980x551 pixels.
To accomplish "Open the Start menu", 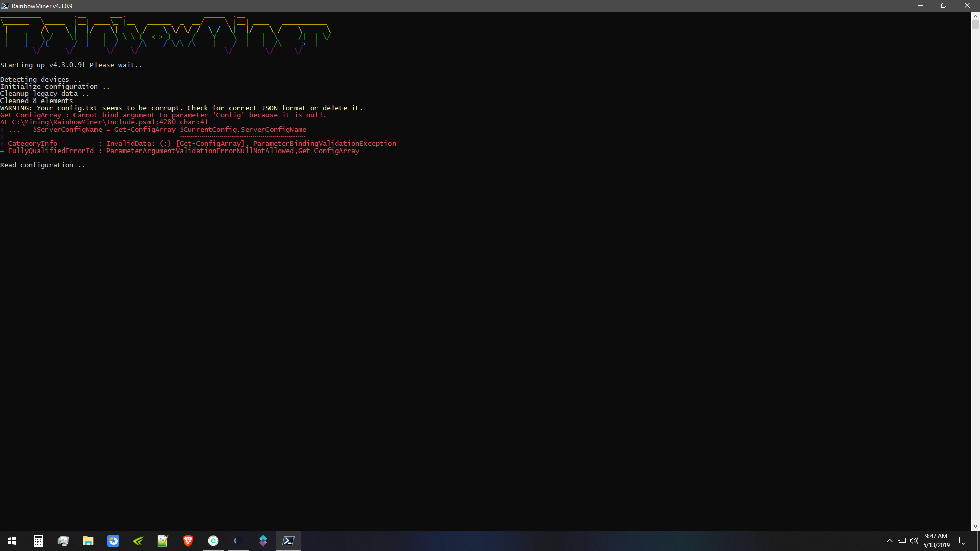I will click(11, 541).
